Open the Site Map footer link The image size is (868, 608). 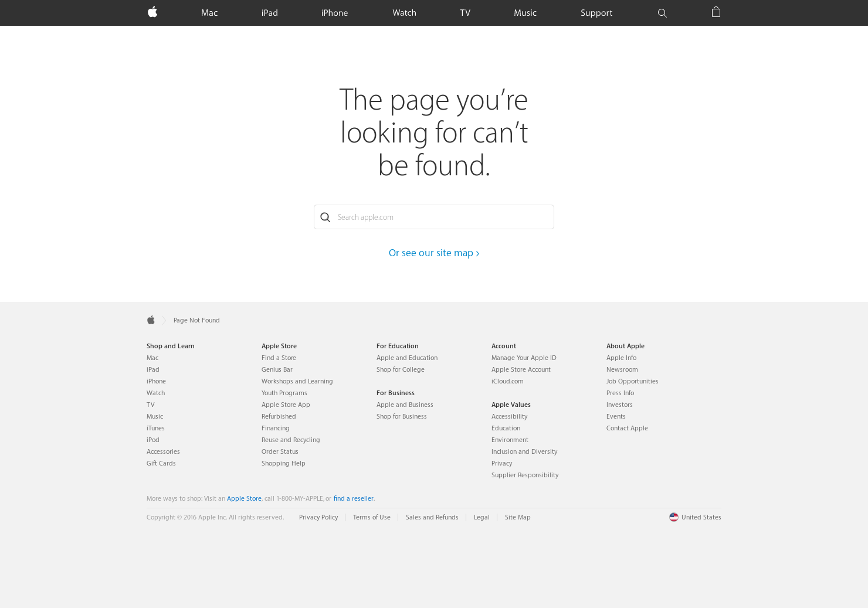[x=518, y=517]
